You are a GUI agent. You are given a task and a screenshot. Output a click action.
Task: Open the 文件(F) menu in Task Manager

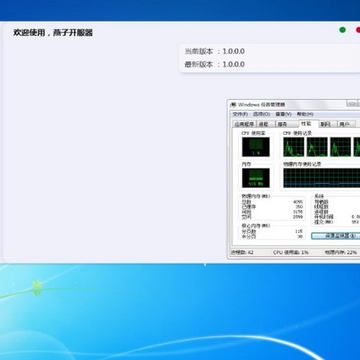click(x=240, y=114)
